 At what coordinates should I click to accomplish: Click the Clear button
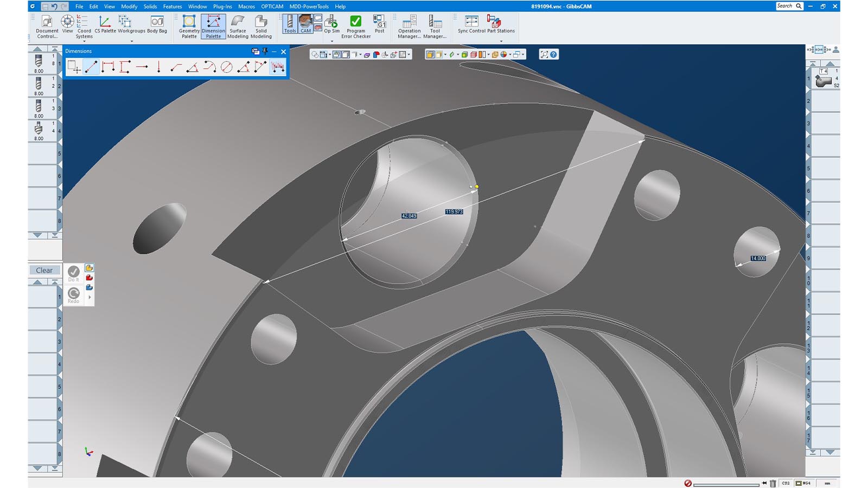pyautogui.click(x=44, y=270)
